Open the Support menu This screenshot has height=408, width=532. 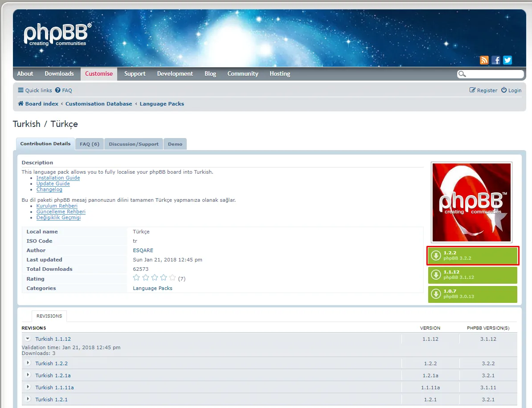click(135, 73)
